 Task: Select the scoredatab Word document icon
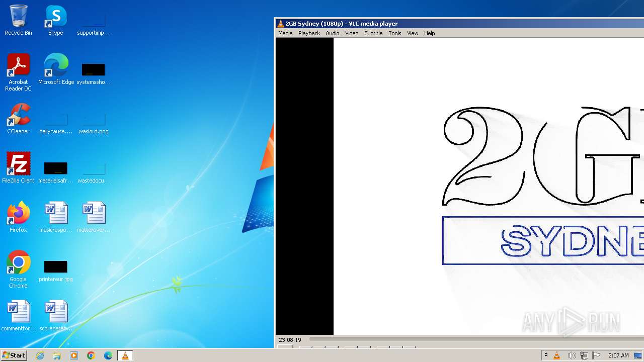(56, 316)
